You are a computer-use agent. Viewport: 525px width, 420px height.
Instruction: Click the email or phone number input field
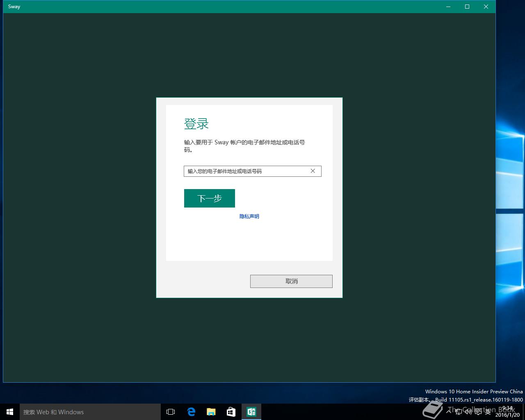pos(252,171)
